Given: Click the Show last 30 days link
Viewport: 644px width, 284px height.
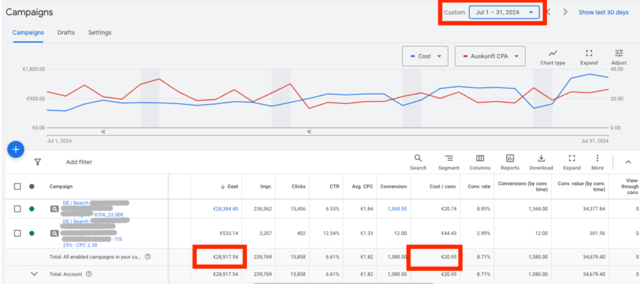Looking at the screenshot, I should [603, 12].
